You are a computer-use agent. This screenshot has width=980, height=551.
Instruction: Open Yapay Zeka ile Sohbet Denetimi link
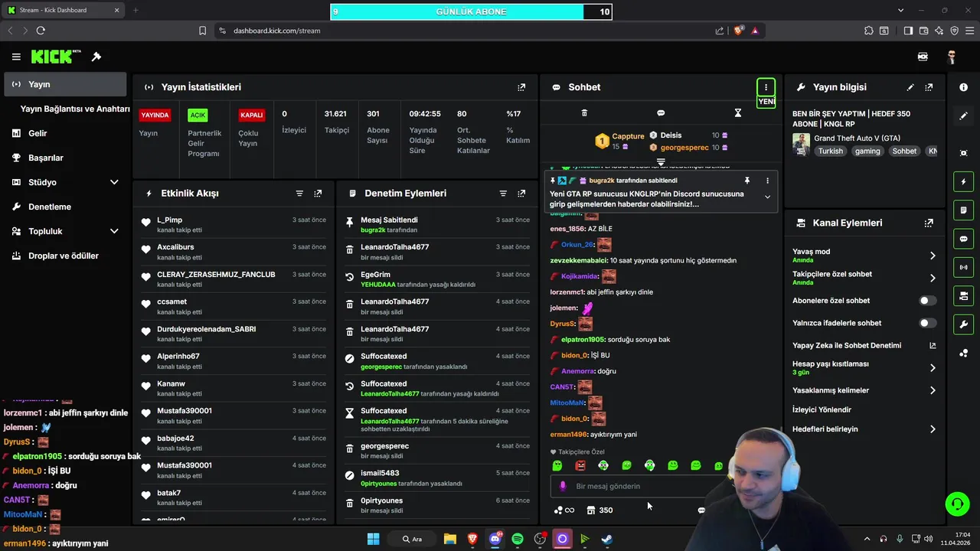point(864,345)
